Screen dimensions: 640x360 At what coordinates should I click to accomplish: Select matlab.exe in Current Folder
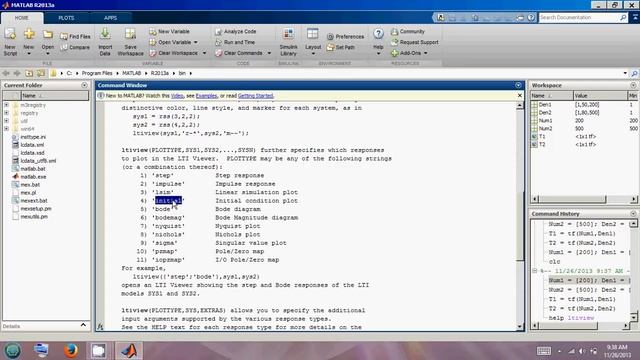coord(33,177)
